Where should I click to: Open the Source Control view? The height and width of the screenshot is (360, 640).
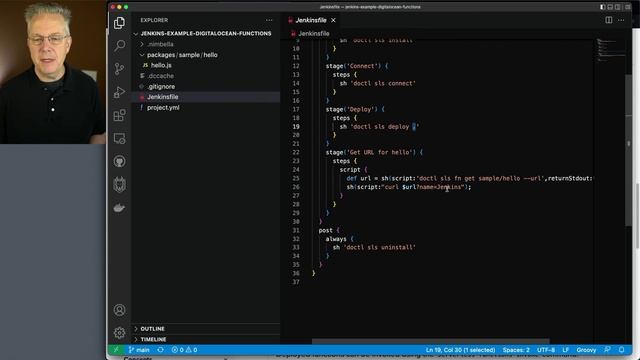[119, 69]
